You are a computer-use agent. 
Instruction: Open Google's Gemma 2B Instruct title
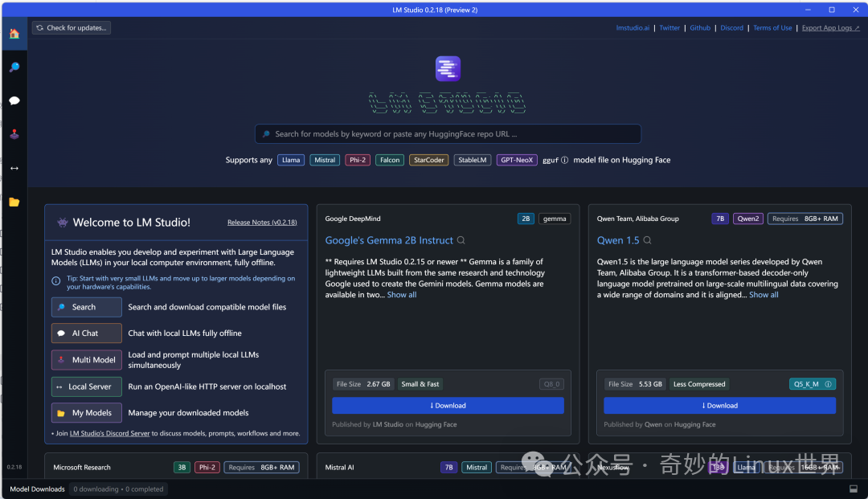[x=389, y=240]
